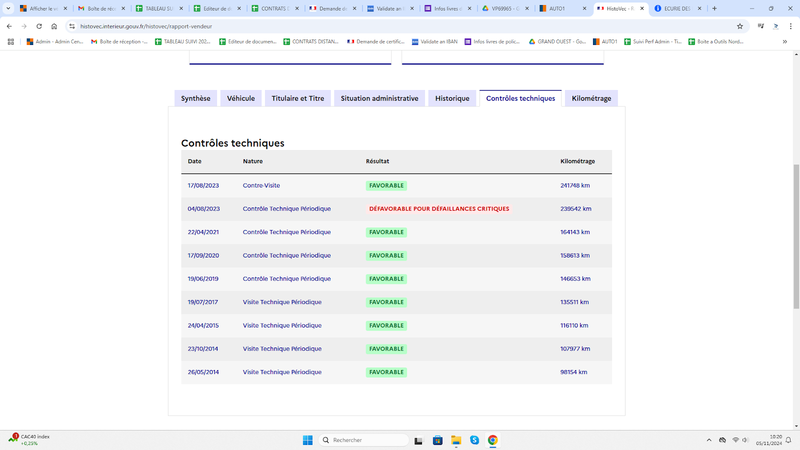The image size is (800, 450).
Task: Open the Wi-Fi network tray icon
Action: (x=735, y=440)
